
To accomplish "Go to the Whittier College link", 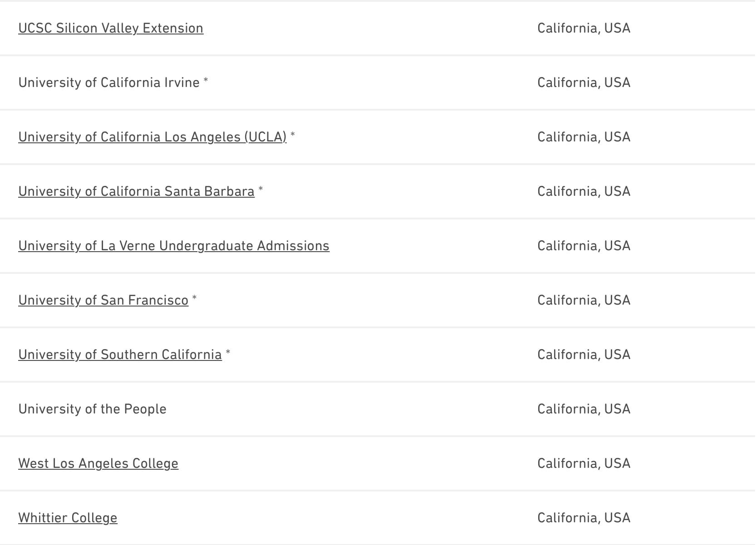I will tap(68, 518).
